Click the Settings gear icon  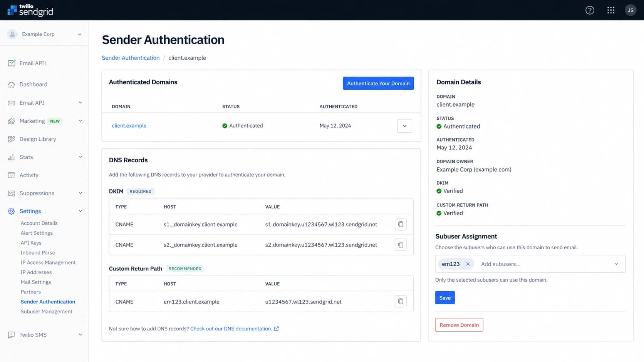click(x=12, y=211)
